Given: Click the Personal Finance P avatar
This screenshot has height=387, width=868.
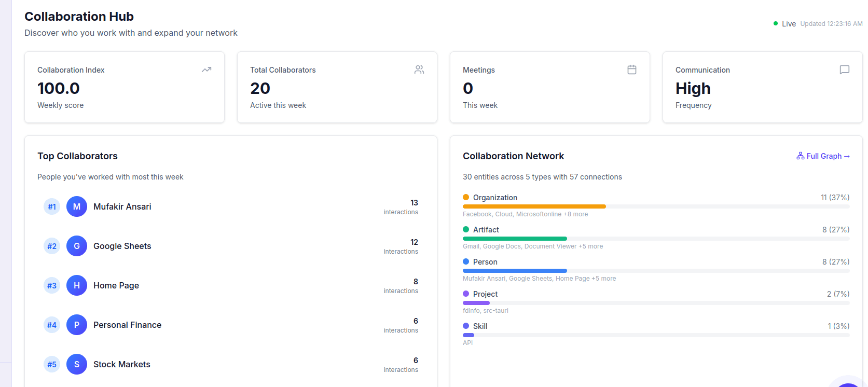Looking at the screenshot, I should (x=77, y=325).
